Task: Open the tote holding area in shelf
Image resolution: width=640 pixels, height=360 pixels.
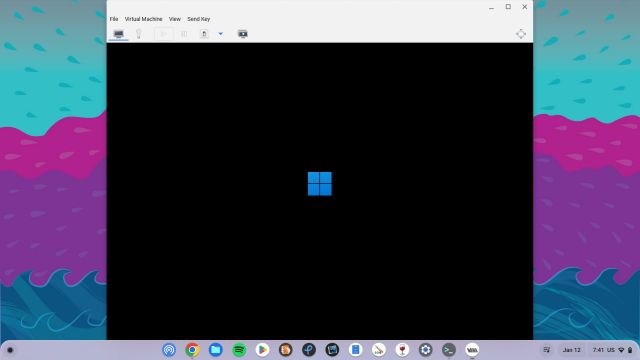Action: click(x=547, y=350)
